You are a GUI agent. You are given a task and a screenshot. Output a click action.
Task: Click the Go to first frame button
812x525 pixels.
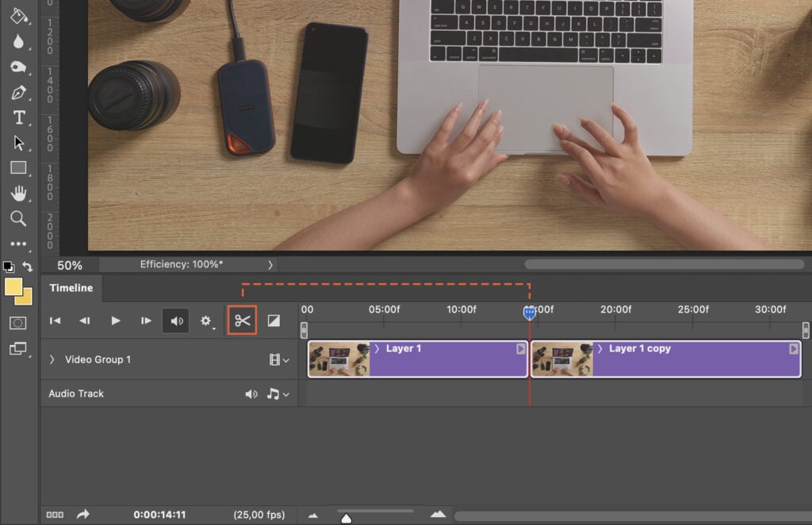(54, 320)
